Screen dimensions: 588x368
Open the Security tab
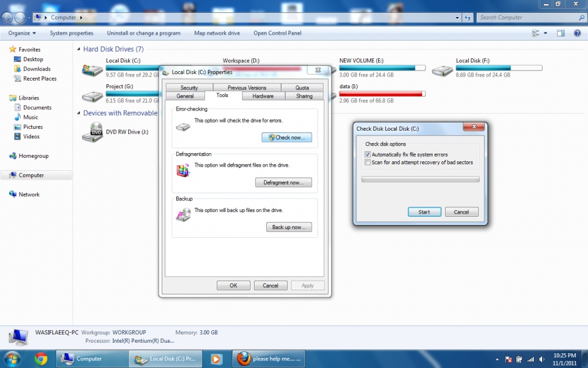click(x=189, y=88)
